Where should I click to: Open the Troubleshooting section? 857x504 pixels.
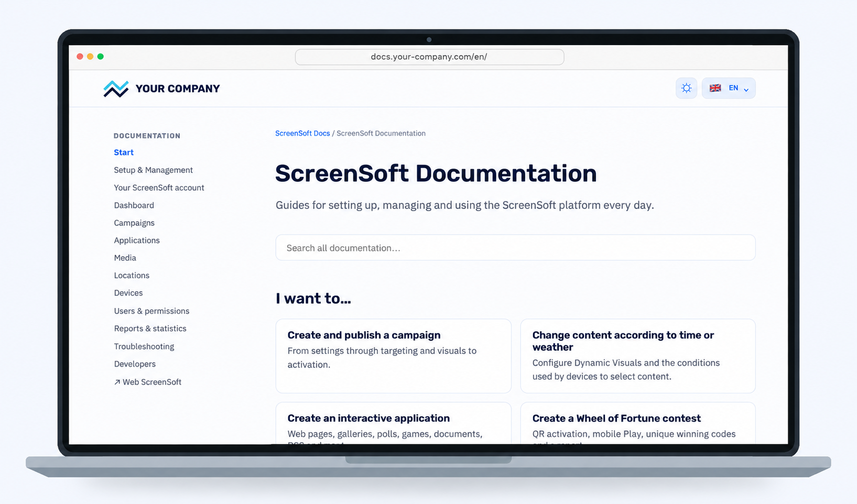[144, 346]
